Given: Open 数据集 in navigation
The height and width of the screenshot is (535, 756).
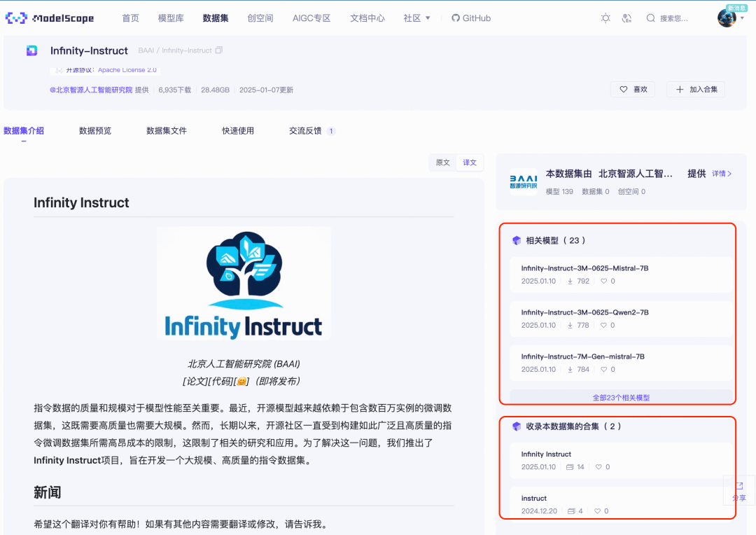Looking at the screenshot, I should pyautogui.click(x=216, y=18).
